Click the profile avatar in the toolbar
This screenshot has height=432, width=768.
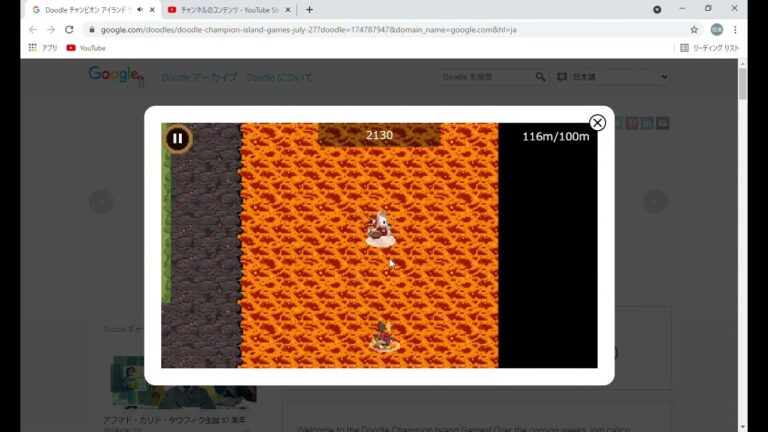coord(716,30)
